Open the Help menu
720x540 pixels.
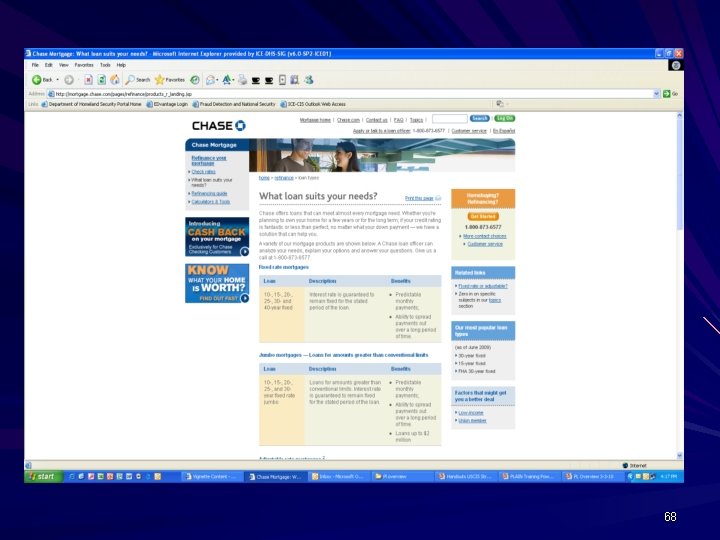(x=121, y=65)
